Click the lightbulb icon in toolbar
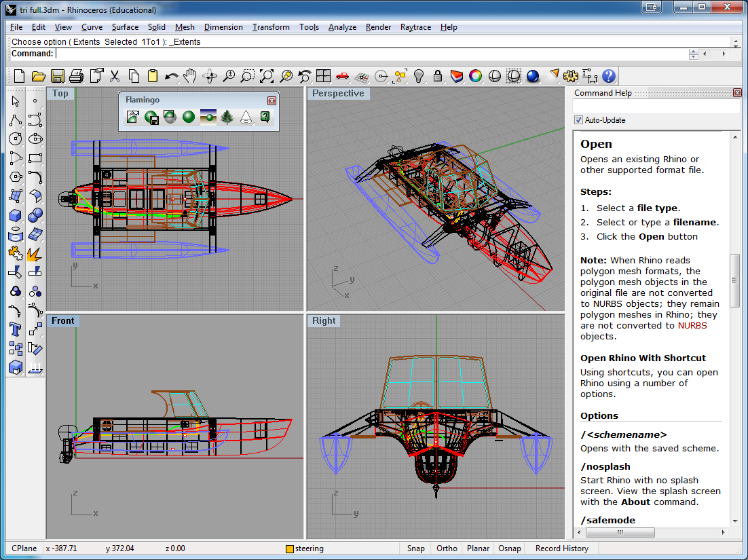The height and width of the screenshot is (560, 748). (419, 76)
